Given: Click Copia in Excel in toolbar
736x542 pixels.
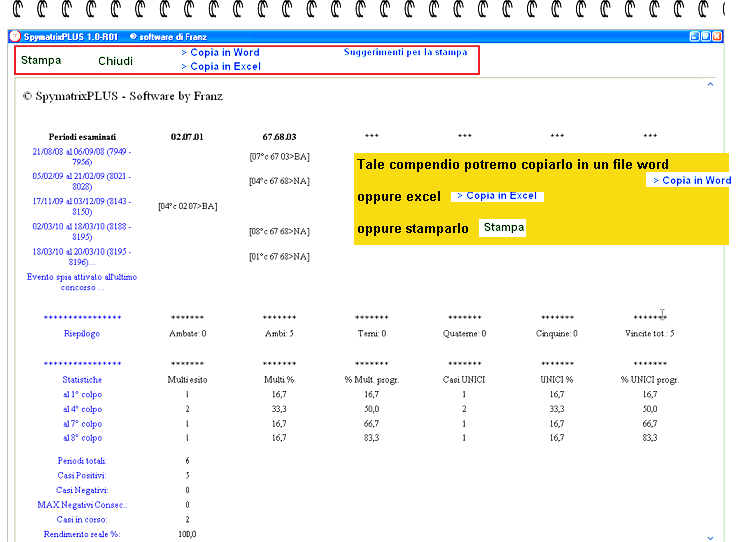Looking at the screenshot, I should 221,67.
